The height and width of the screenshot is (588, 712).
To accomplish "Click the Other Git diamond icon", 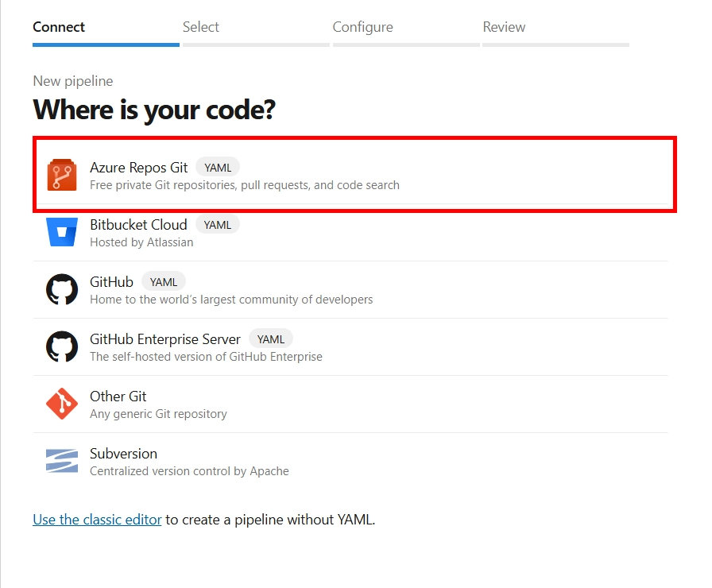I will click(62, 404).
